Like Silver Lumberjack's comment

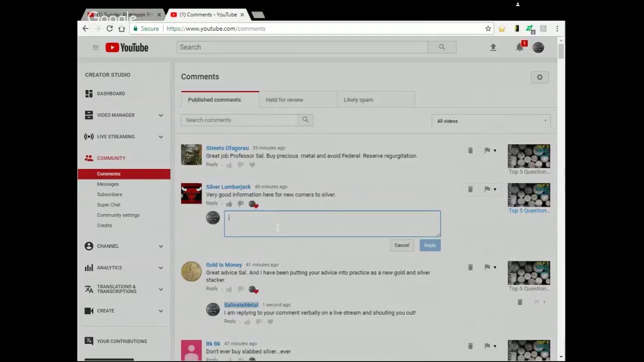pyautogui.click(x=229, y=204)
